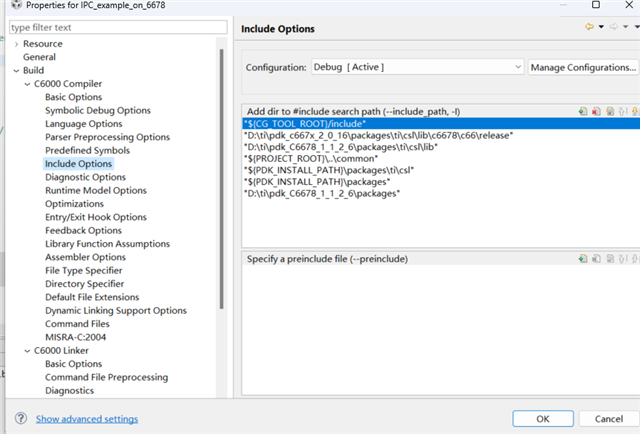640x434 pixels.
Task: Select the pdk_c667x_2_0_16 csl lib release path
Action: 441,135
